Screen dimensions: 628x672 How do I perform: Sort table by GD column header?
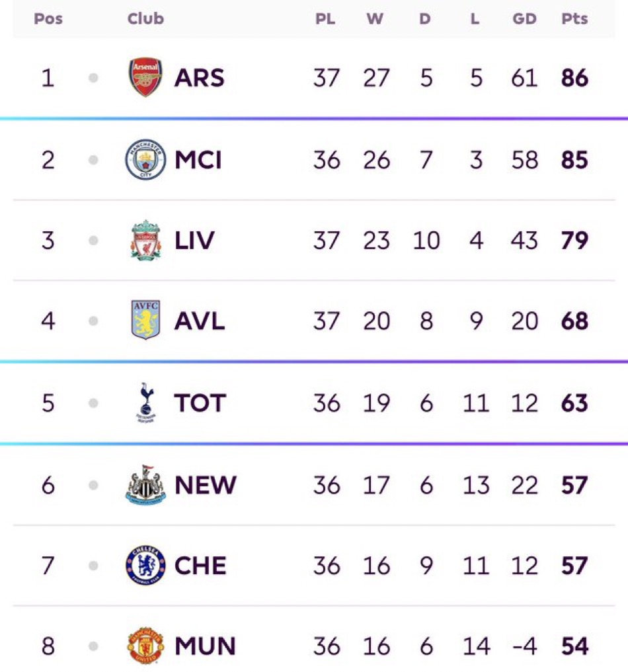[524, 19]
